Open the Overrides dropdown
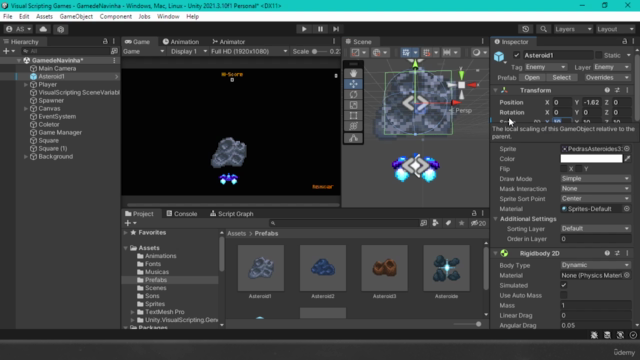Screen dimensions: 640x360 click(607, 78)
